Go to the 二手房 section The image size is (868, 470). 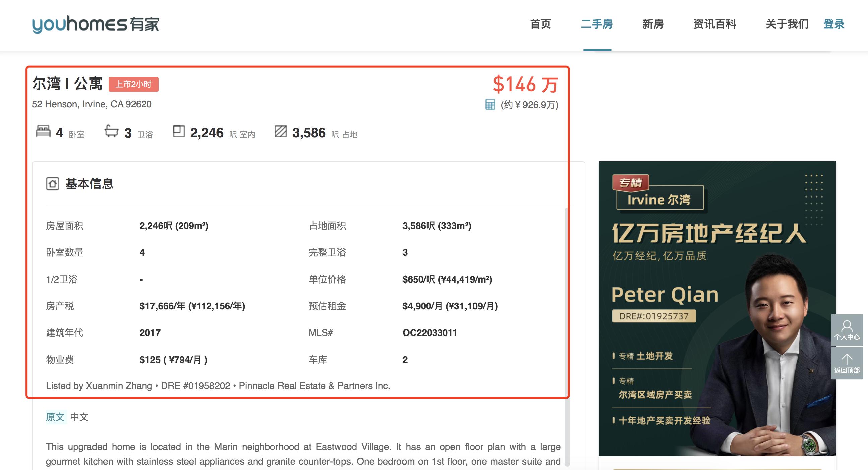[x=597, y=24]
